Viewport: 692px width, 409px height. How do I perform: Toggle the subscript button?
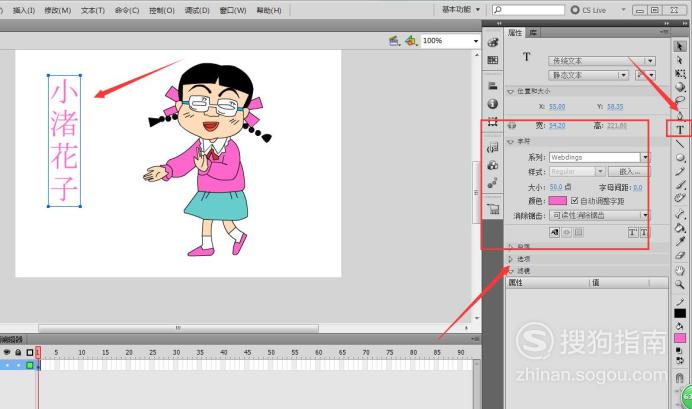pyautogui.click(x=643, y=232)
